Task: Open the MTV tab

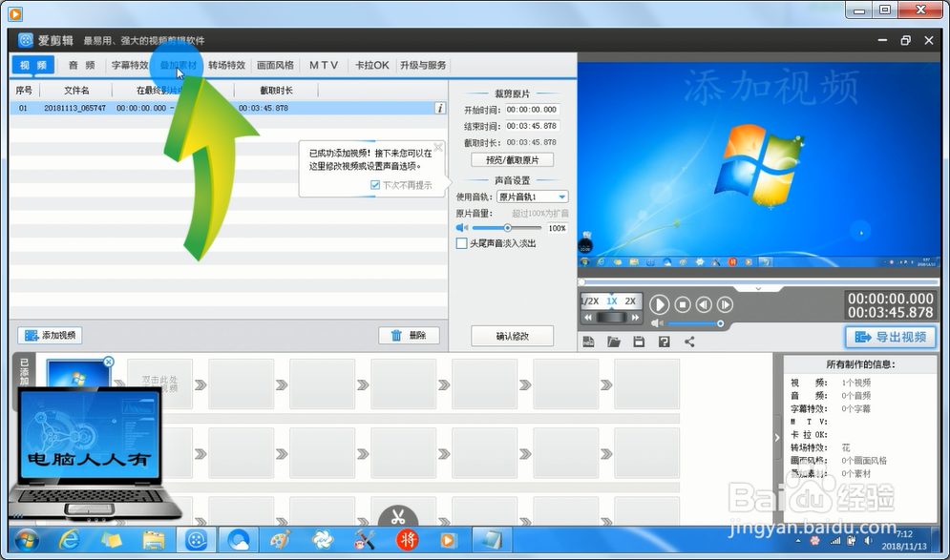Action: pyautogui.click(x=324, y=66)
